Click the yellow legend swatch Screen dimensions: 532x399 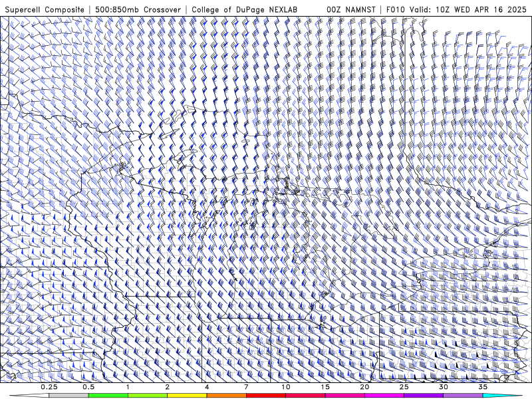(x=187, y=396)
